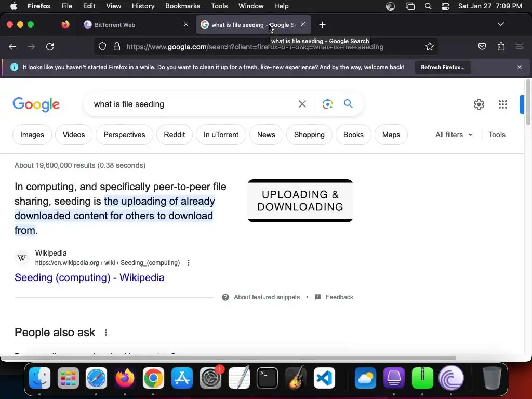Open the History menu
Viewport: 532px width, 399px height.
[143, 6]
